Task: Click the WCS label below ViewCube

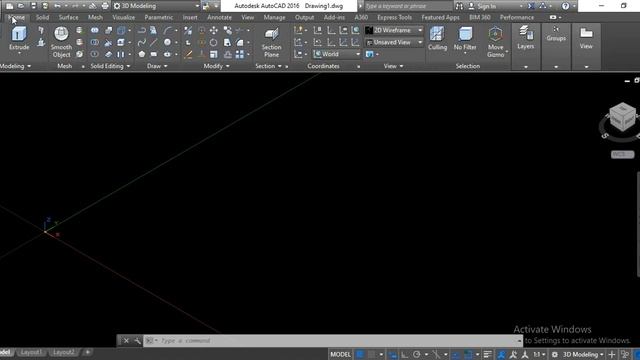Action: (622, 154)
